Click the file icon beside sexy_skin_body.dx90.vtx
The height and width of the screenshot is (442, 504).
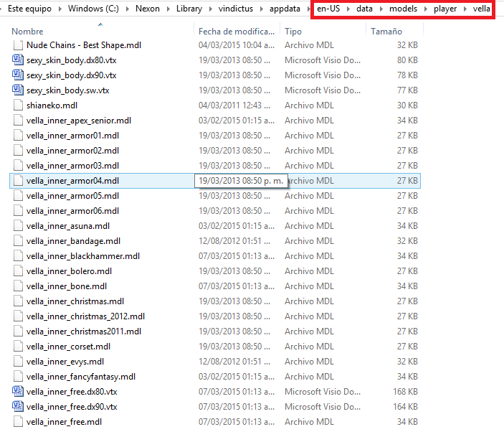(18, 75)
